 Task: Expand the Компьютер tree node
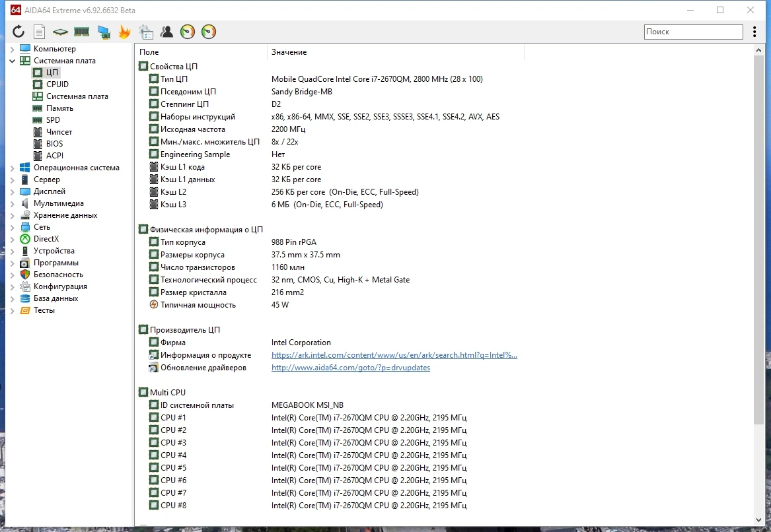[x=13, y=49]
